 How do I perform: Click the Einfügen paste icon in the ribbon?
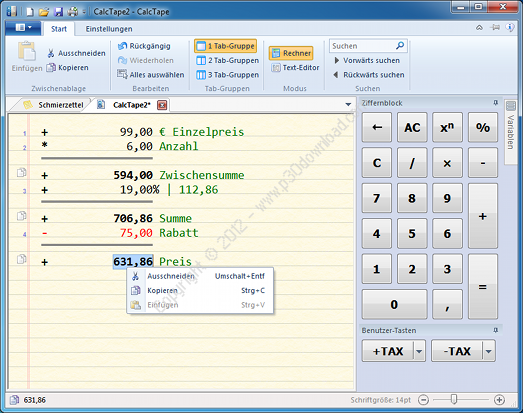click(27, 51)
